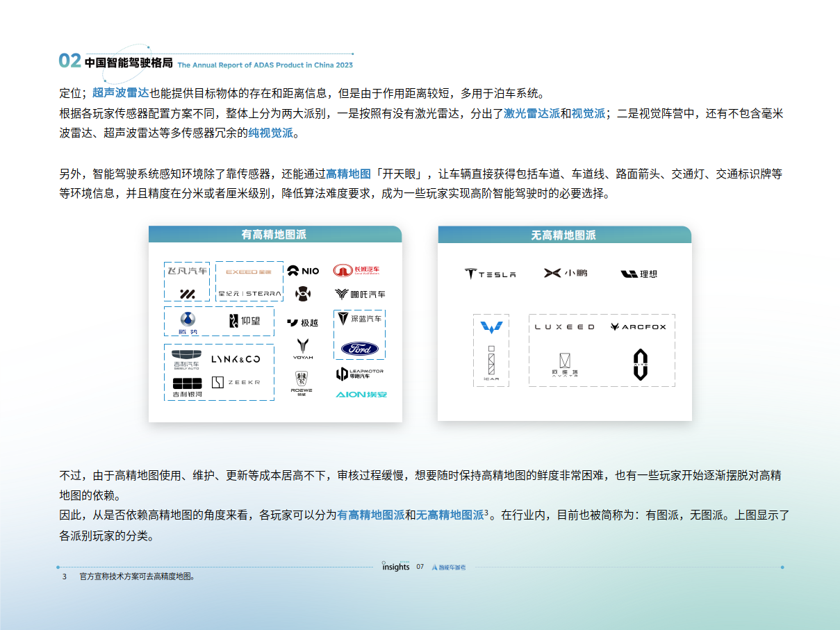The image size is (840, 630).
Task: Click the blue W-shaped 五菱 logo
Action: coord(491,327)
